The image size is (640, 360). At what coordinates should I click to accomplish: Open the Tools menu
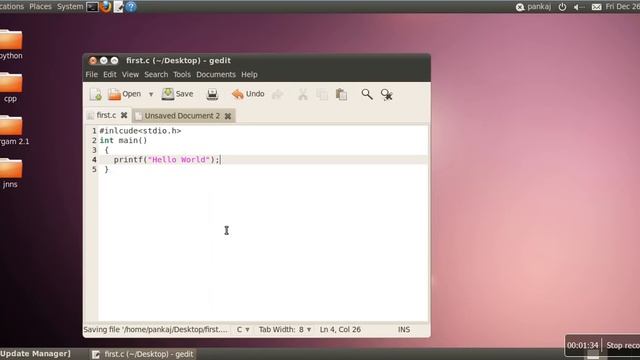tap(182, 75)
